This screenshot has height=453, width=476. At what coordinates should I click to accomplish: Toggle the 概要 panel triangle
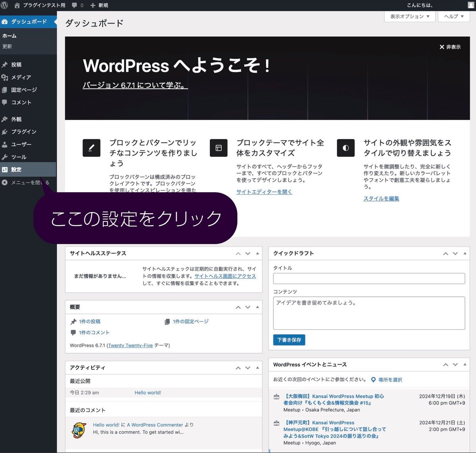[257, 307]
